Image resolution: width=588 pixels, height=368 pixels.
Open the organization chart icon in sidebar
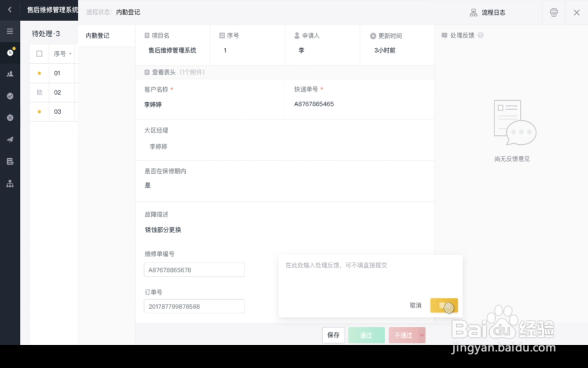[x=10, y=184]
